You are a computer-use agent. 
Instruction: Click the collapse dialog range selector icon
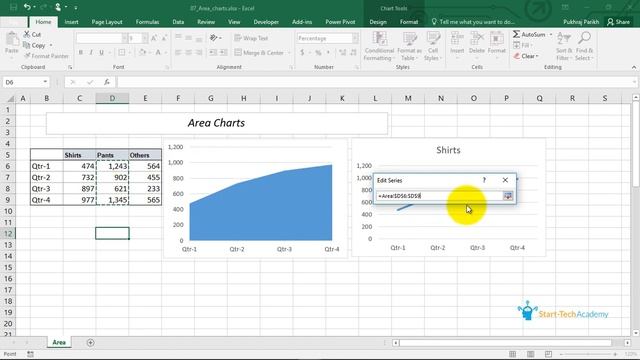coord(508,196)
